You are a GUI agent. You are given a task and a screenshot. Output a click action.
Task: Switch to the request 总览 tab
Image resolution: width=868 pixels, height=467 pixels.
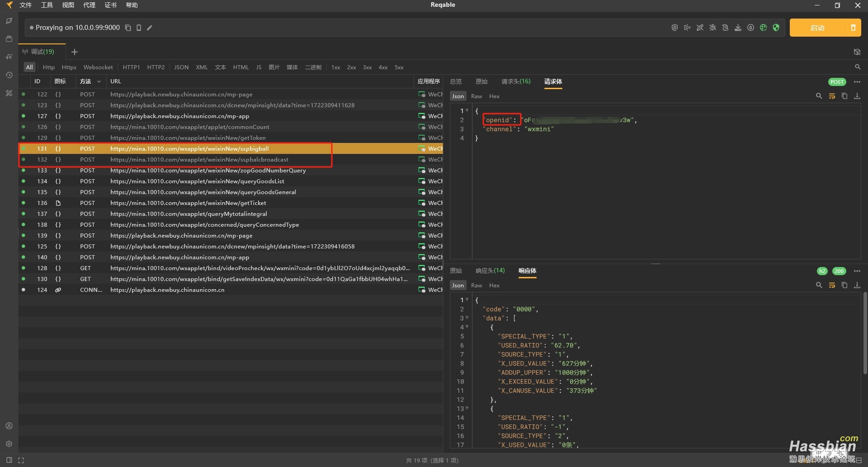[456, 81]
